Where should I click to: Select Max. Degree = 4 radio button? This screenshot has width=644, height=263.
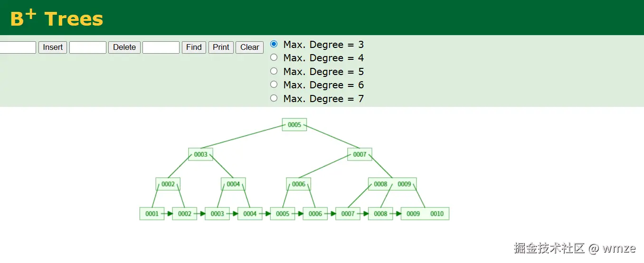pyautogui.click(x=274, y=57)
